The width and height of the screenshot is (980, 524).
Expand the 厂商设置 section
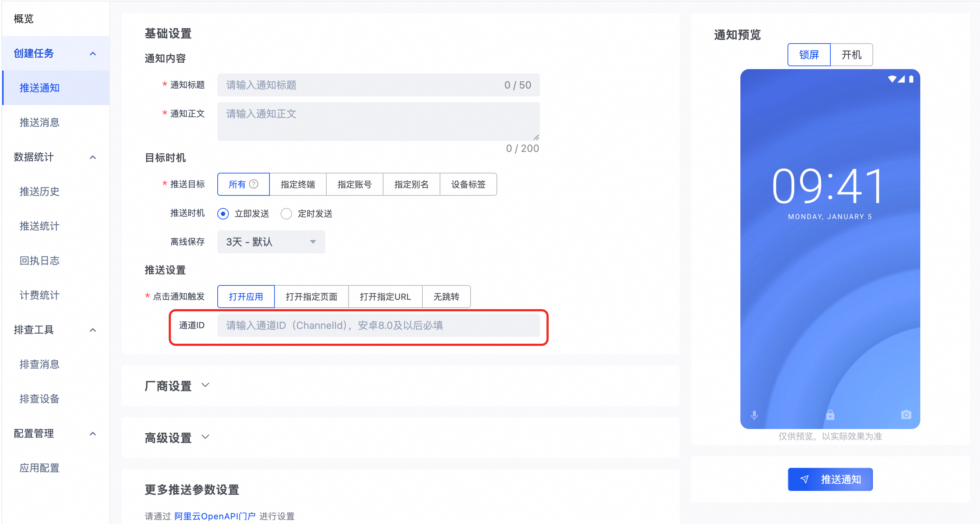click(x=205, y=385)
